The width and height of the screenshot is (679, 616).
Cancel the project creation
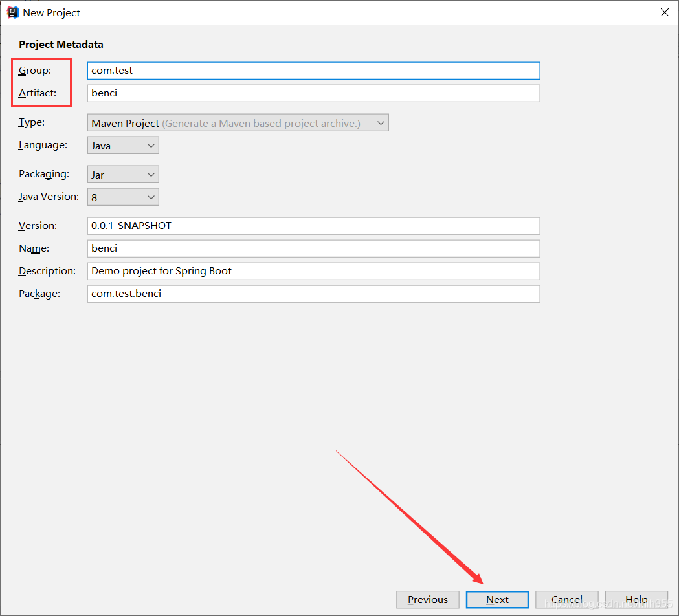(567, 600)
